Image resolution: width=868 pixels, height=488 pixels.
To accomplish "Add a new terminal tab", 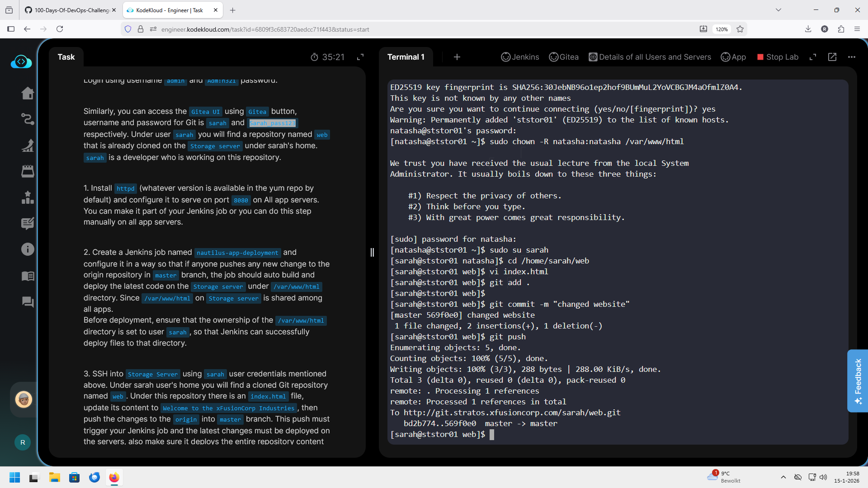I will [x=457, y=57].
